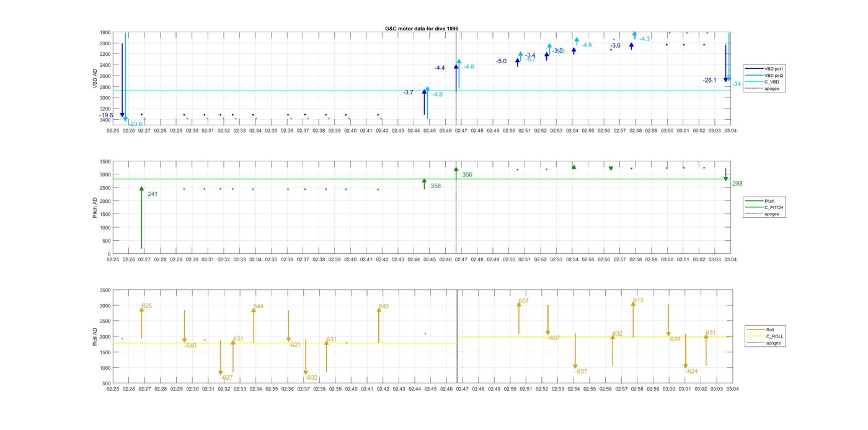Click the "-4.3" VBD data label
The height and width of the screenshot is (430, 868).
point(645,38)
